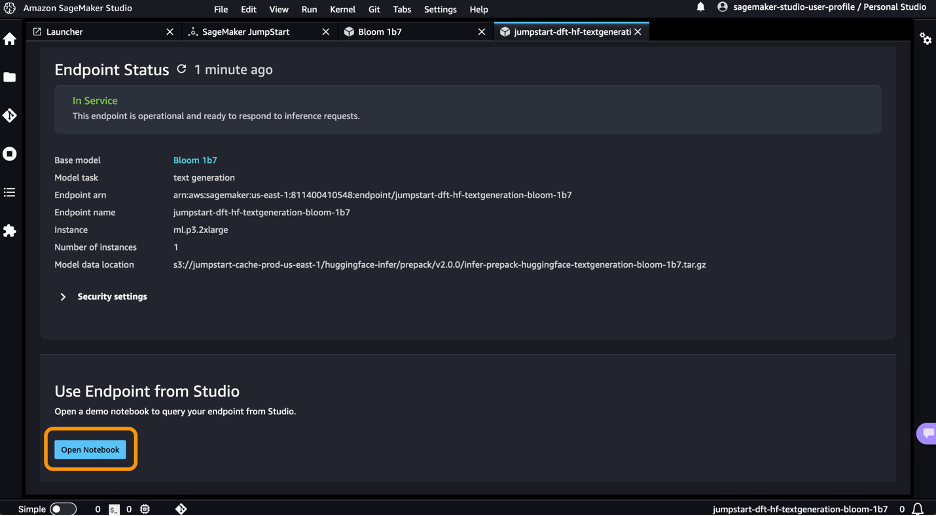Open the Home icon in left sidebar
The width and height of the screenshot is (936, 516).
(10, 39)
